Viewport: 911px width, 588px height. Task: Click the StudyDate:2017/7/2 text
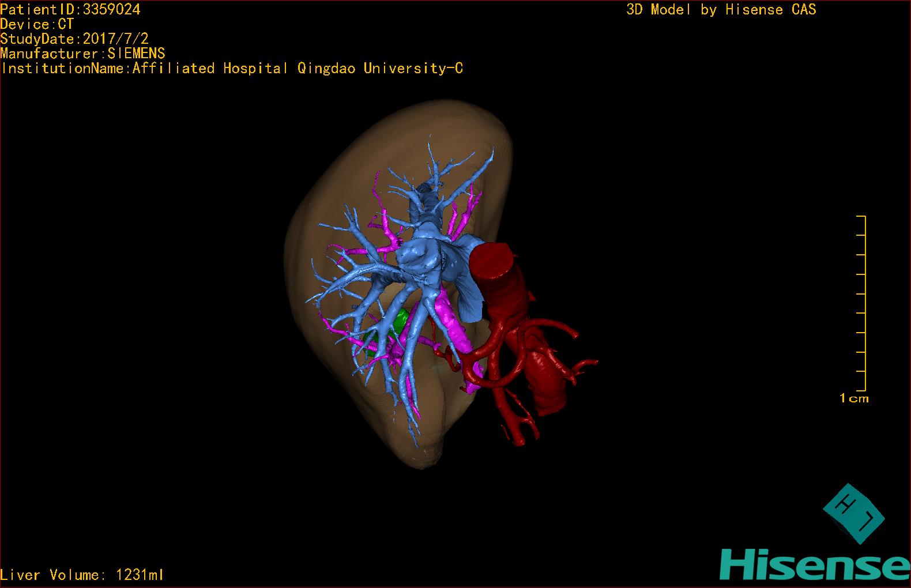pos(74,39)
